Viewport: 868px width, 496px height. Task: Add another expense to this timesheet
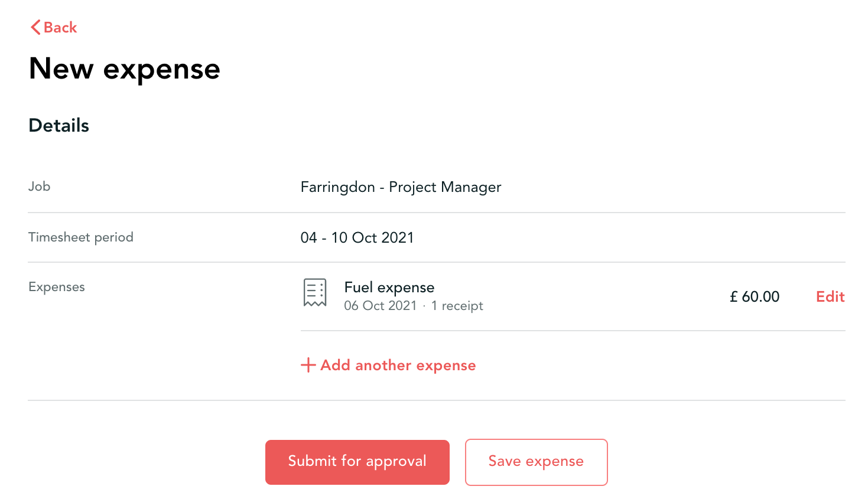click(388, 365)
